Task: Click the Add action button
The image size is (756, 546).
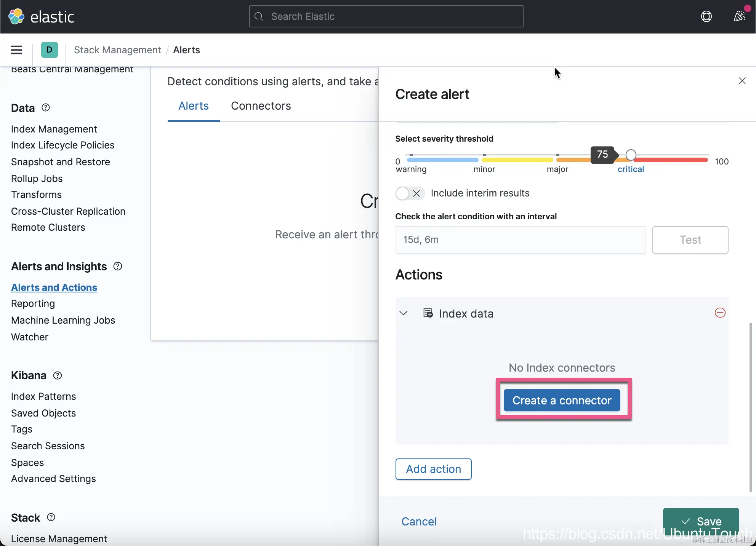Action: (x=433, y=469)
